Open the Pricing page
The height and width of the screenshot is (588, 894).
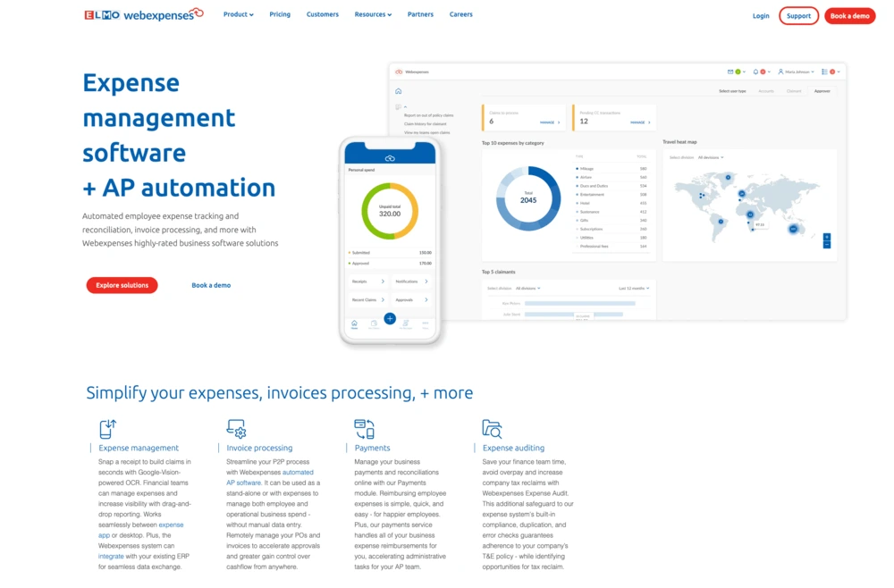(280, 14)
